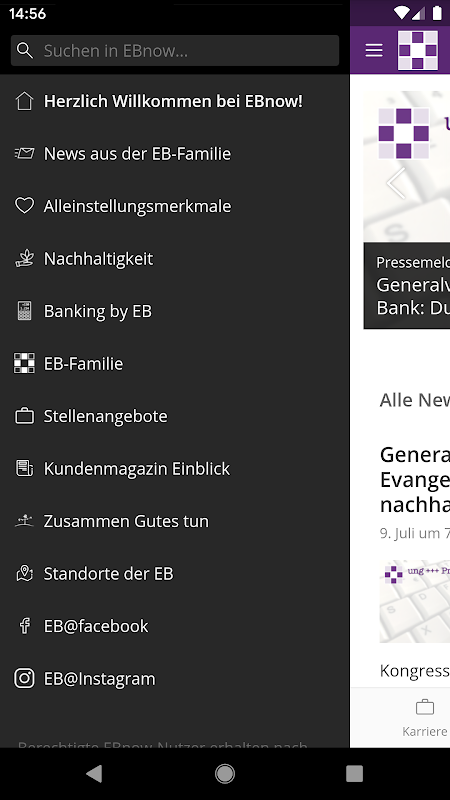Tap the Android home circle button
450x800 pixels.
225,774
